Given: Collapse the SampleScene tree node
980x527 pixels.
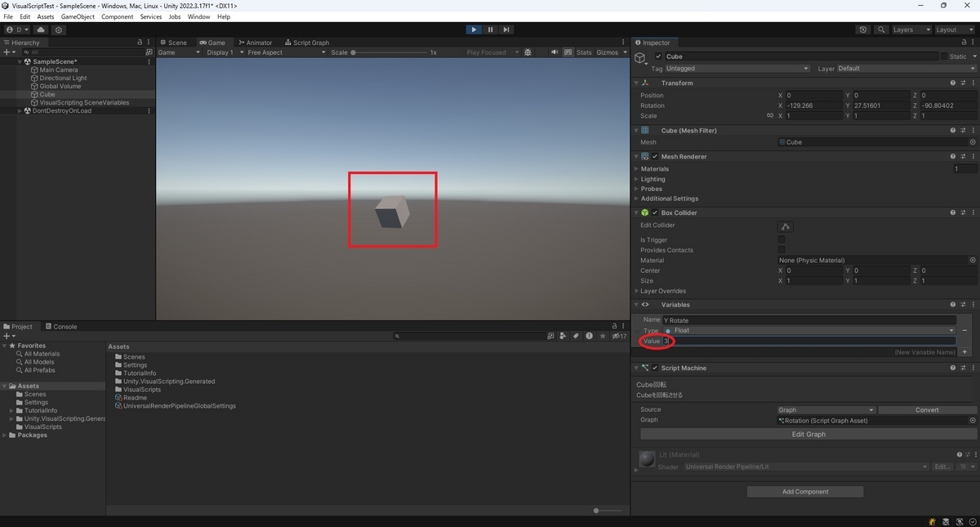Looking at the screenshot, I should point(20,61).
